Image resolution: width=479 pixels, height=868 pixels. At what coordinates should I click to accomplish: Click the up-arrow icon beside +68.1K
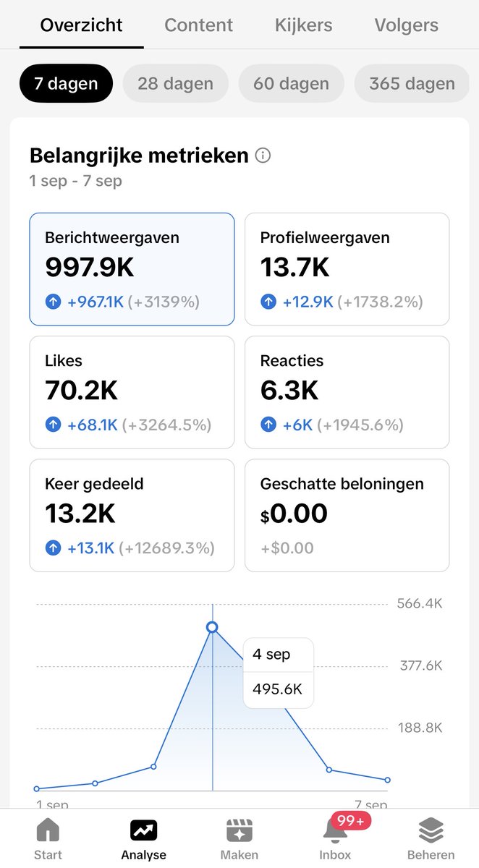coord(53,425)
